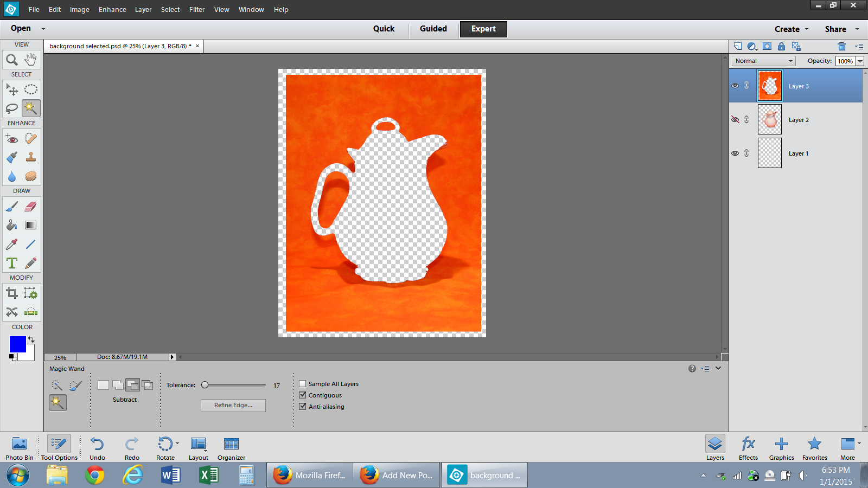Select the Zoom tool
Screen dimensions: 868x488
coord(11,60)
